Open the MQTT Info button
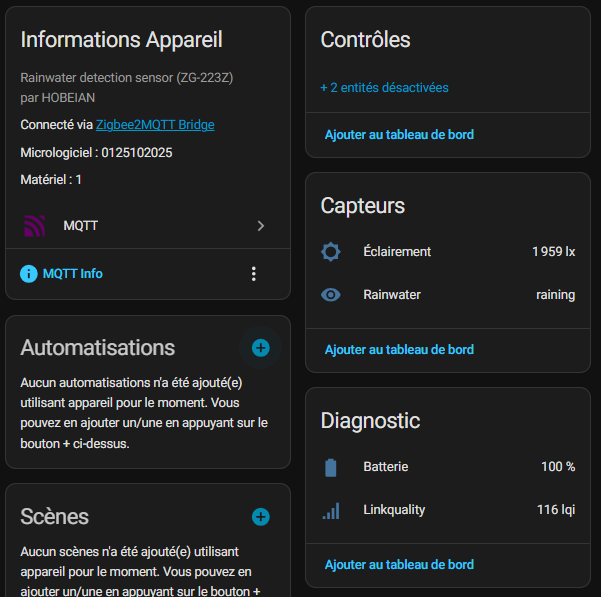This screenshot has height=597, width=601. tap(72, 273)
